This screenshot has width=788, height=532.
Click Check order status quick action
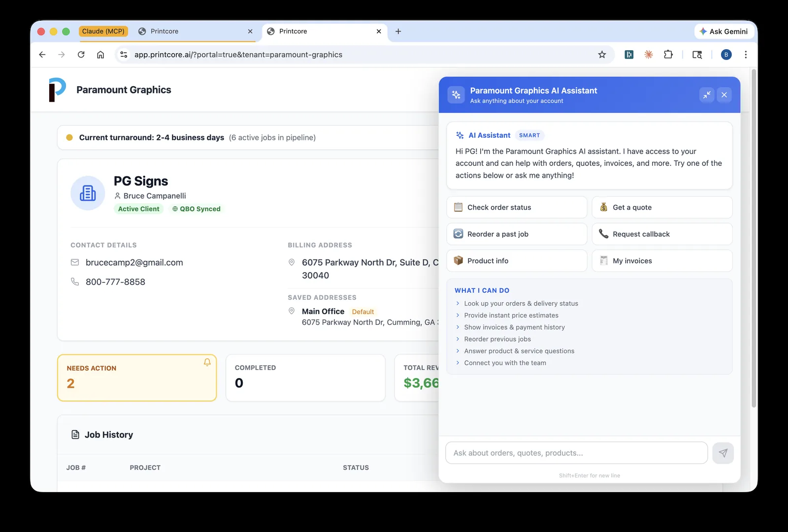[x=517, y=207]
